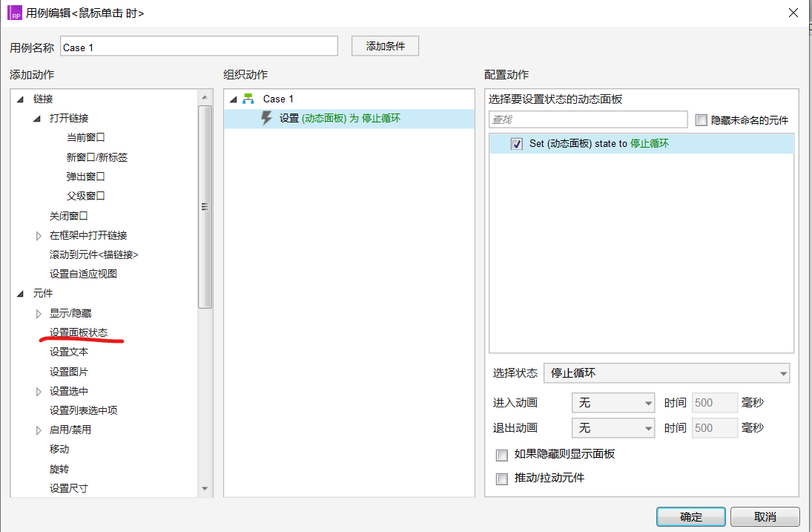The image size is (812, 532).
Task: Open the 进入动画 dropdown
Action: pyautogui.click(x=613, y=403)
